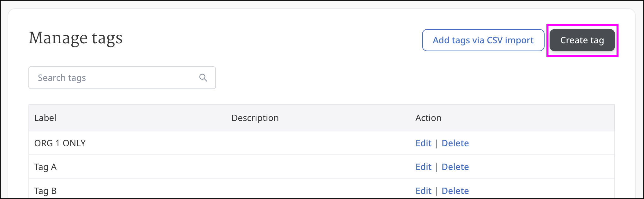Viewport: 644px width, 199px height.
Task: Edit Tag A
Action: pos(423,167)
